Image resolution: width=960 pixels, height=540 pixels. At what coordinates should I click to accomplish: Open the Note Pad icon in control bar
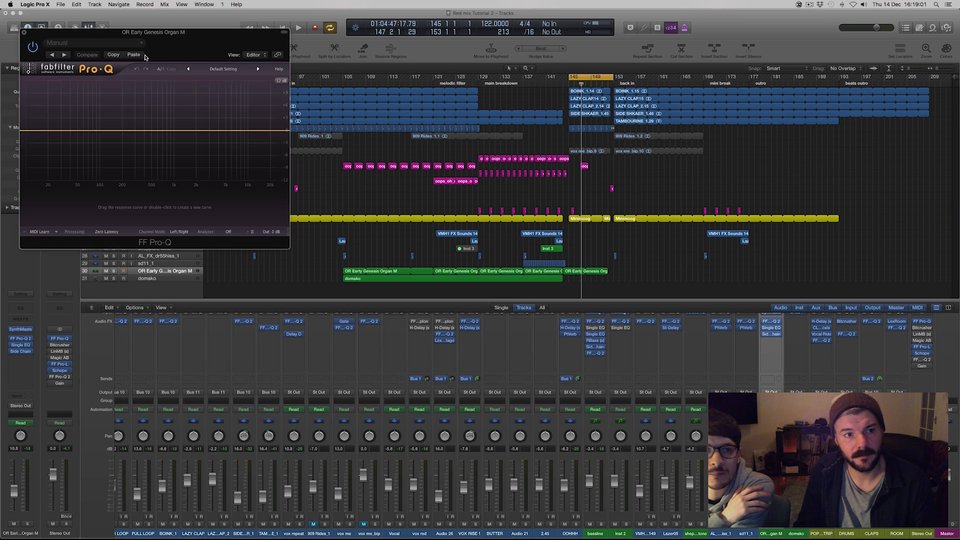[x=919, y=28]
